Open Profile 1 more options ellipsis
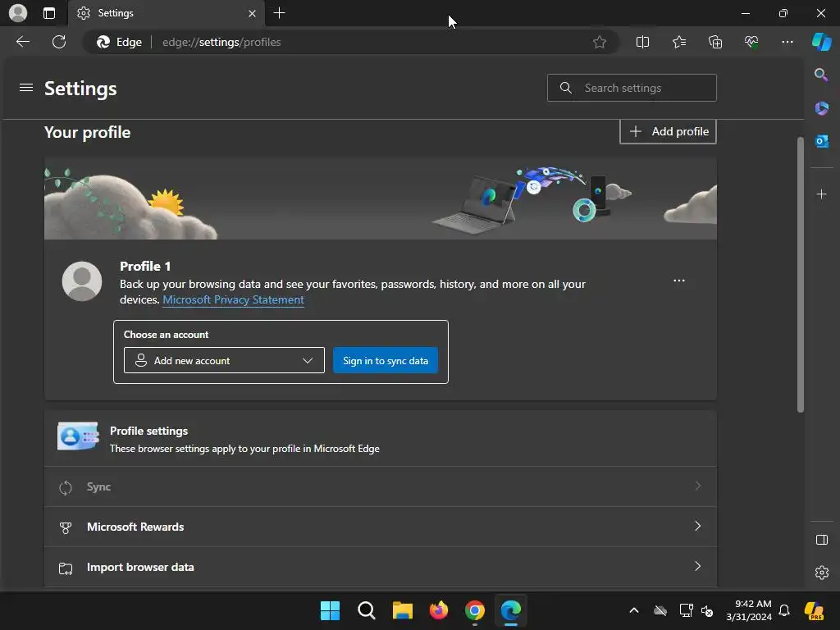This screenshot has width=840, height=630. click(678, 281)
